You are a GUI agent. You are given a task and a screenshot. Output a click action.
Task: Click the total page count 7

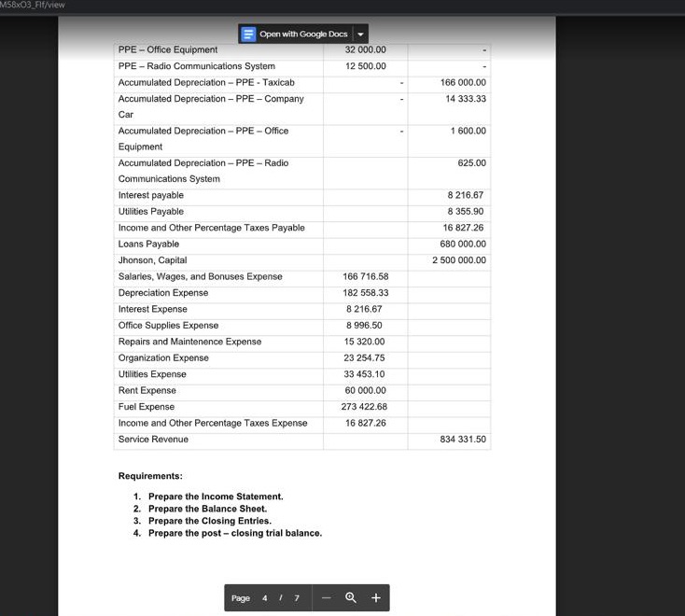[x=297, y=598]
